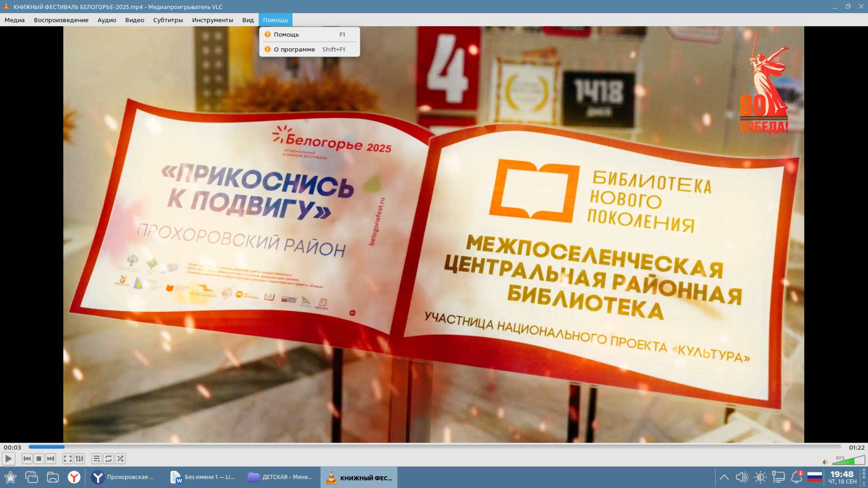
Task: Open notifications bell in system tray
Action: 796,477
